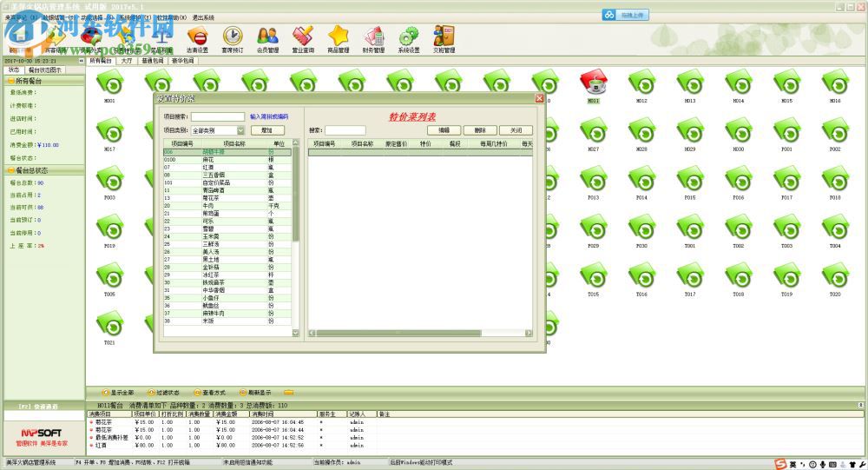Image resolution: width=868 pixels, height=470 pixels.
Task: Switch to the 大厅 tab
Action: click(127, 62)
